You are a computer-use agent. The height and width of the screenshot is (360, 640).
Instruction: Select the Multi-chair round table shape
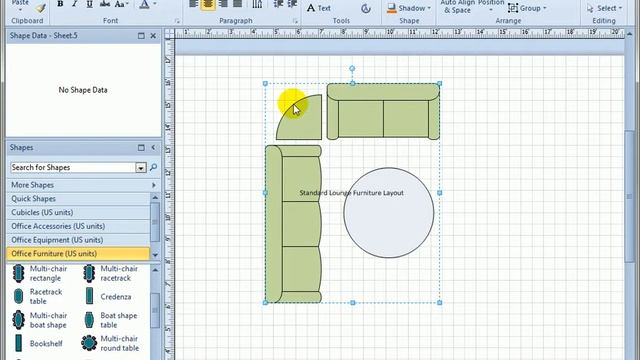coord(111,343)
